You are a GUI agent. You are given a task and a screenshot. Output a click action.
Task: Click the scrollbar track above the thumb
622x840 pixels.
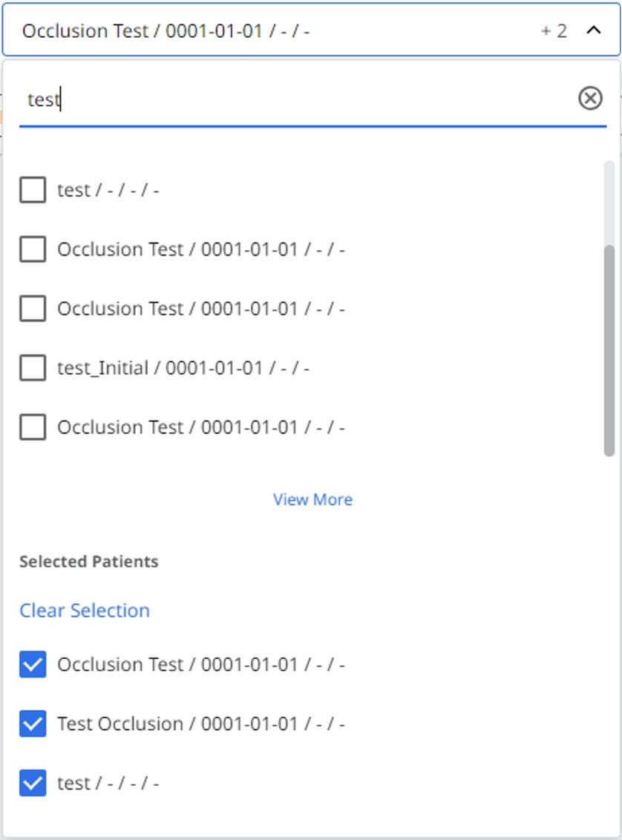pyautogui.click(x=609, y=203)
